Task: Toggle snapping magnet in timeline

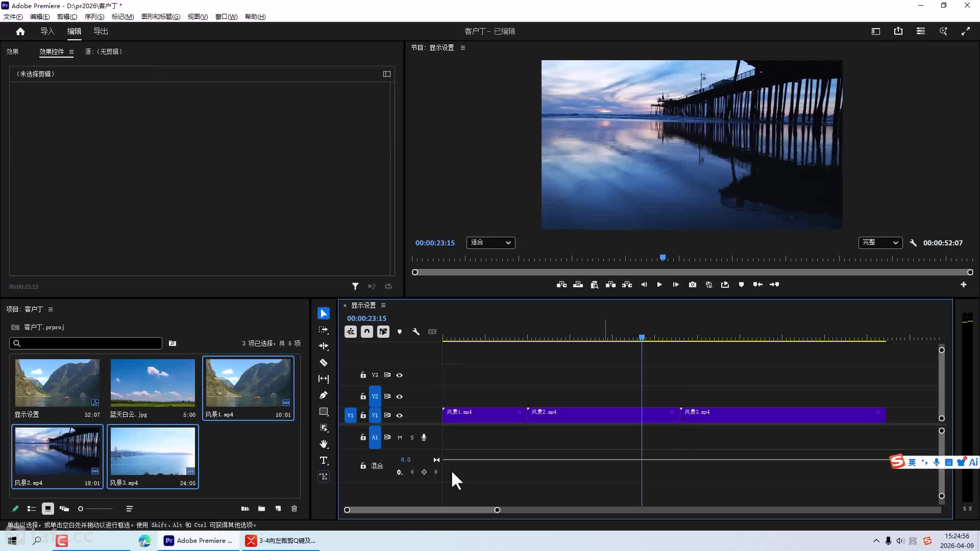Action: click(x=367, y=332)
